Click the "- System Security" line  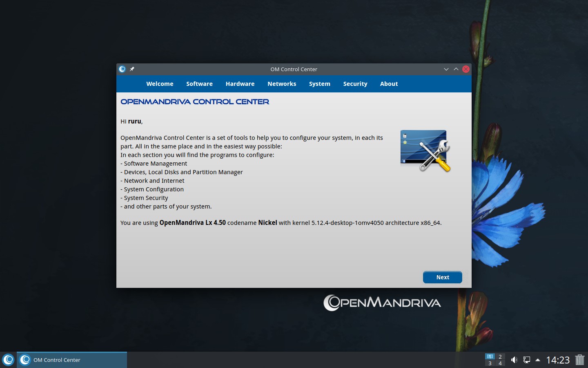tap(144, 198)
